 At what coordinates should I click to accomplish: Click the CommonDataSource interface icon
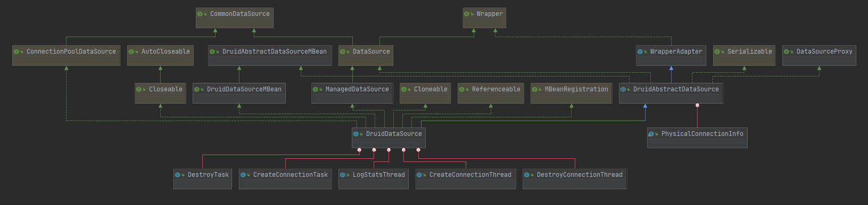point(200,14)
